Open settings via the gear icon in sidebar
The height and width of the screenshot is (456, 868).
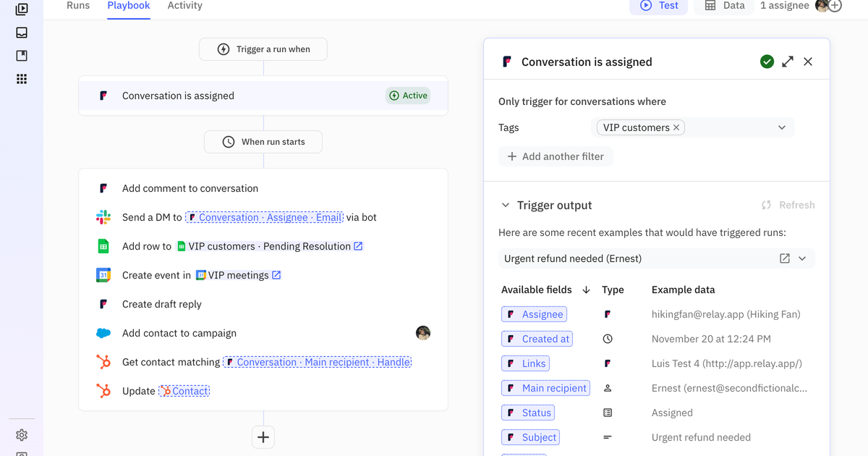[21, 435]
